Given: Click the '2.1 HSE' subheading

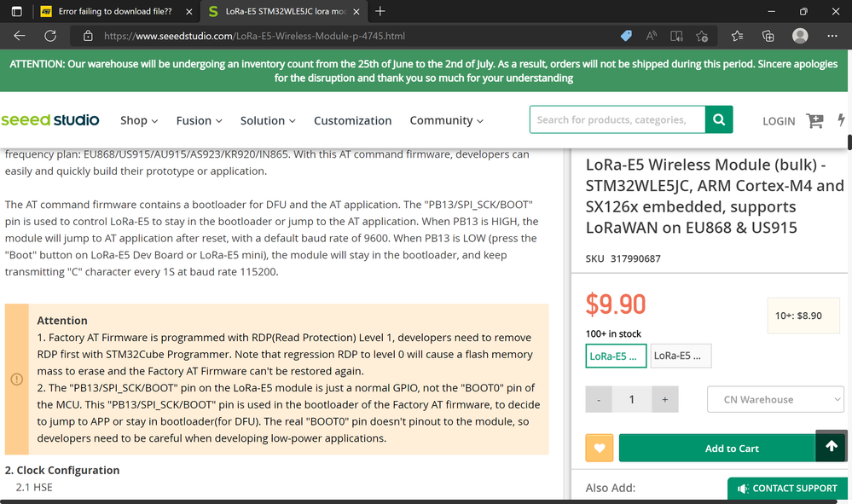Looking at the screenshot, I should coord(34,487).
